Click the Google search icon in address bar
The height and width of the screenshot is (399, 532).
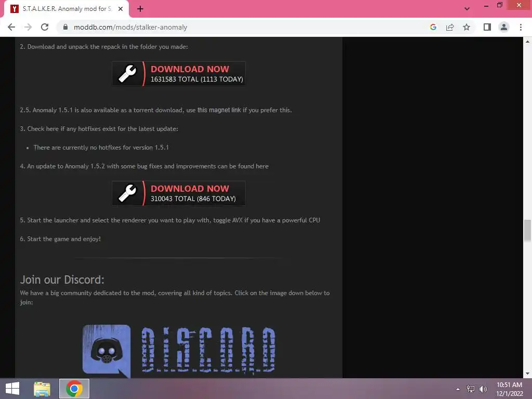(x=433, y=27)
